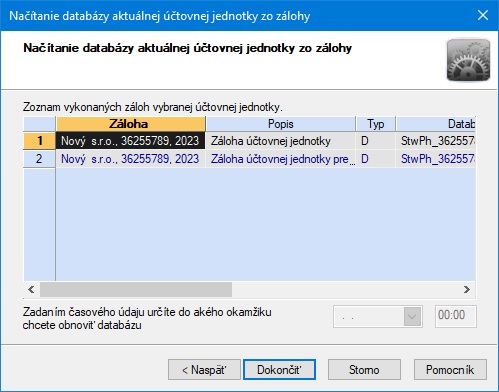Close the dialog window

pyautogui.click(x=483, y=15)
